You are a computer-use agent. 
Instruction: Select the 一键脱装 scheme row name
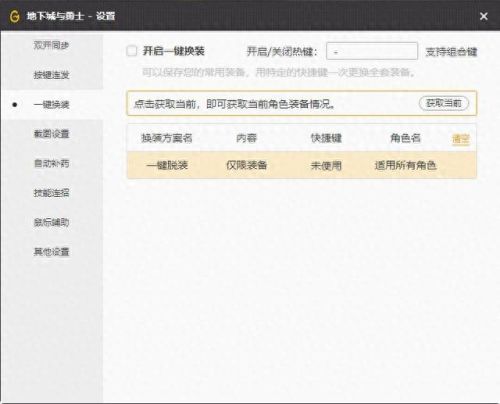tap(167, 165)
